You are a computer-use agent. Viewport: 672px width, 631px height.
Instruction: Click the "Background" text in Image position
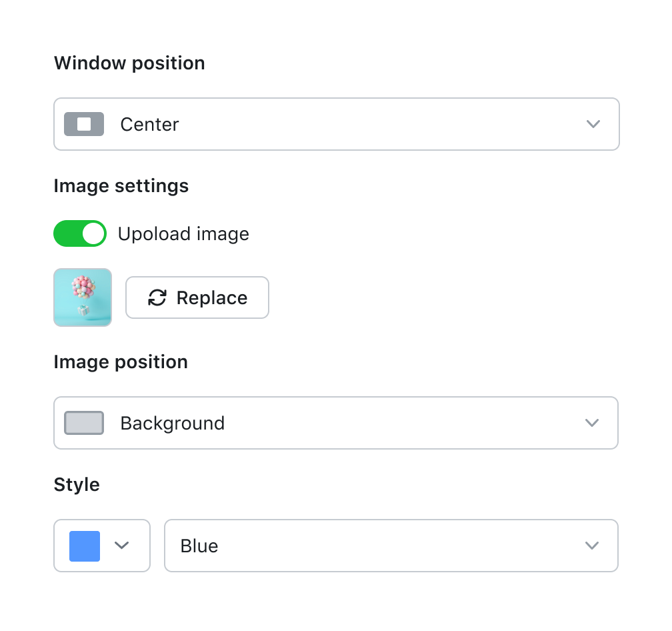[x=172, y=424]
